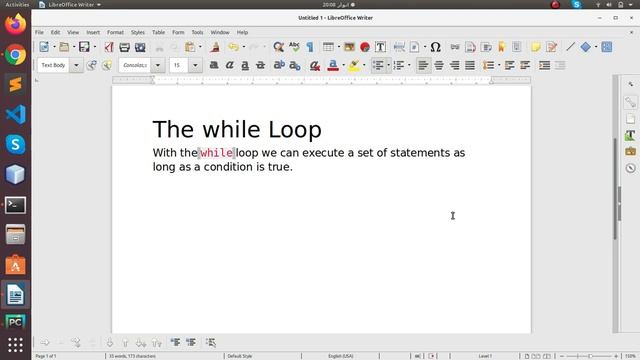
Task: Open the Insert menu
Action: [93, 32]
